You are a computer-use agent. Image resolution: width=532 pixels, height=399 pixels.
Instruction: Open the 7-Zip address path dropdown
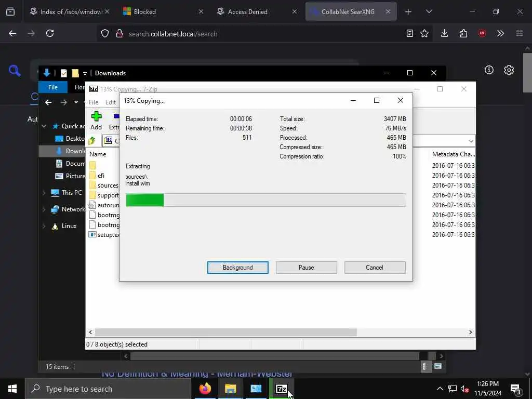(471, 141)
